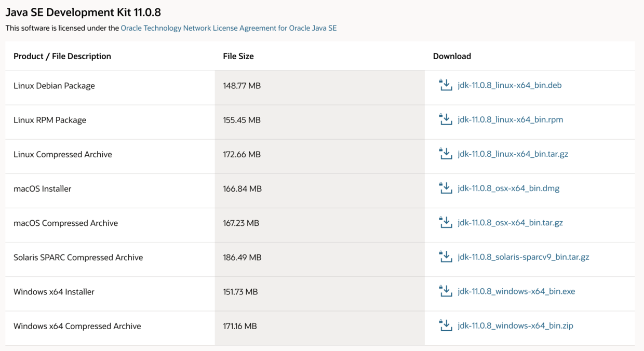The width and height of the screenshot is (644, 351).
Task: Click the jdk-11.0.8_osx-x64_bin.dmg file link
Action: 508,188
